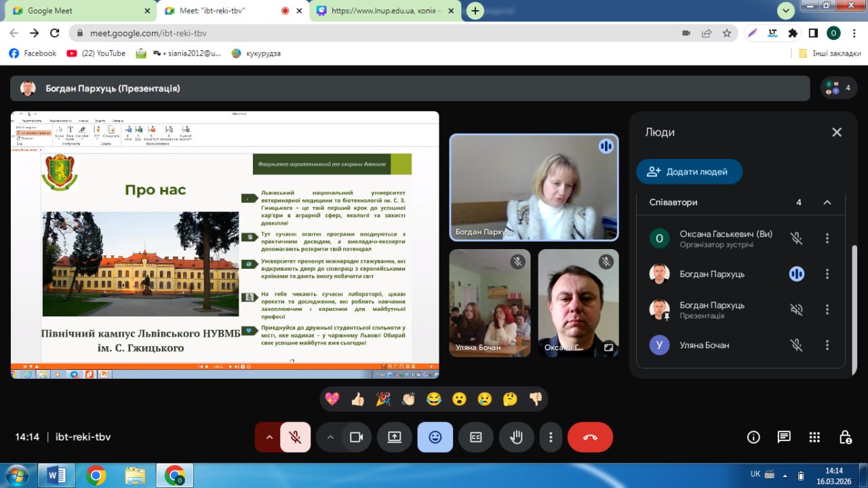
Task: Open the emoji reactions button
Action: point(435,438)
